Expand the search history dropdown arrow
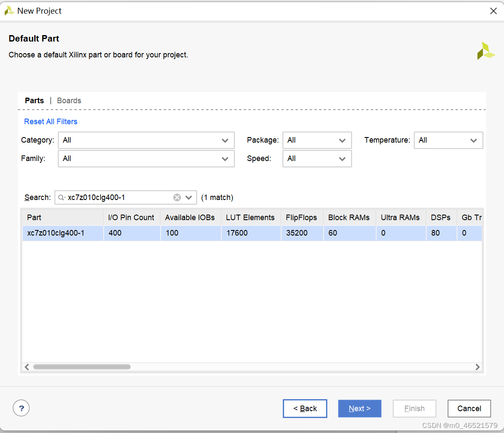Viewport: 504px width, 433px height. click(x=189, y=197)
